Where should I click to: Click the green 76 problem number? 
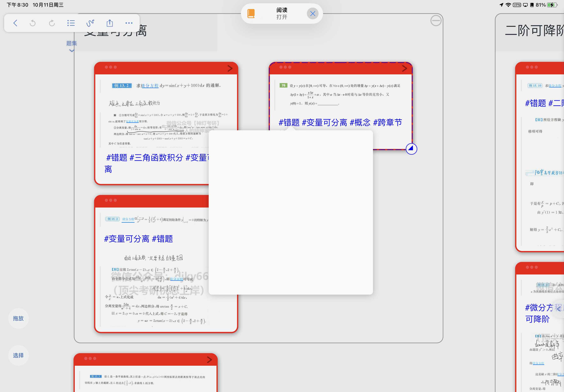(x=283, y=85)
